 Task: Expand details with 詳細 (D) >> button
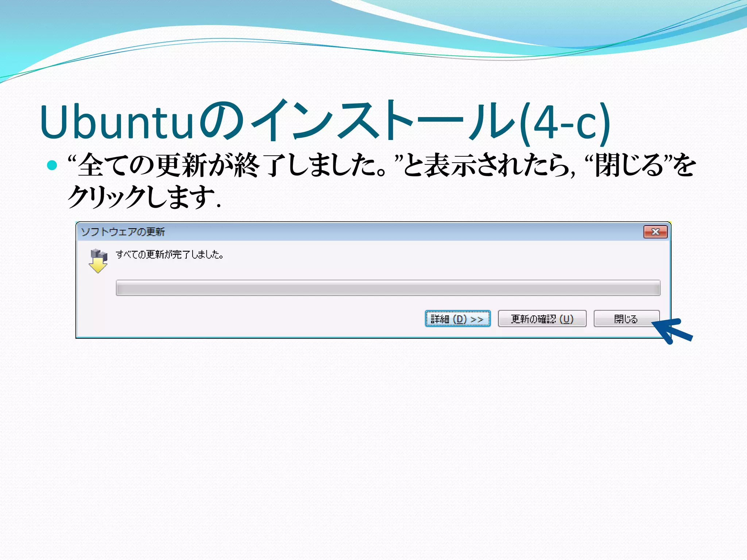[458, 319]
